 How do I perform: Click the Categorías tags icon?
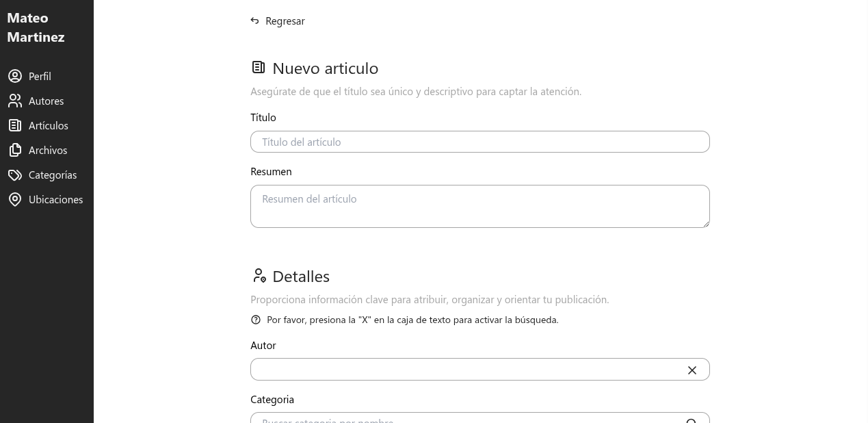click(x=15, y=175)
